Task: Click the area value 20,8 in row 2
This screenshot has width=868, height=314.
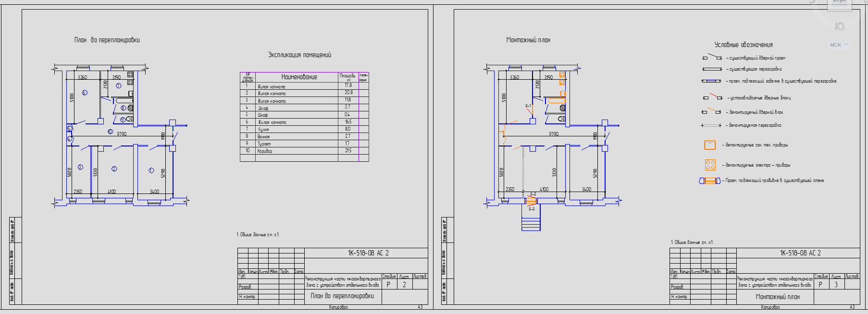Action: tap(348, 93)
